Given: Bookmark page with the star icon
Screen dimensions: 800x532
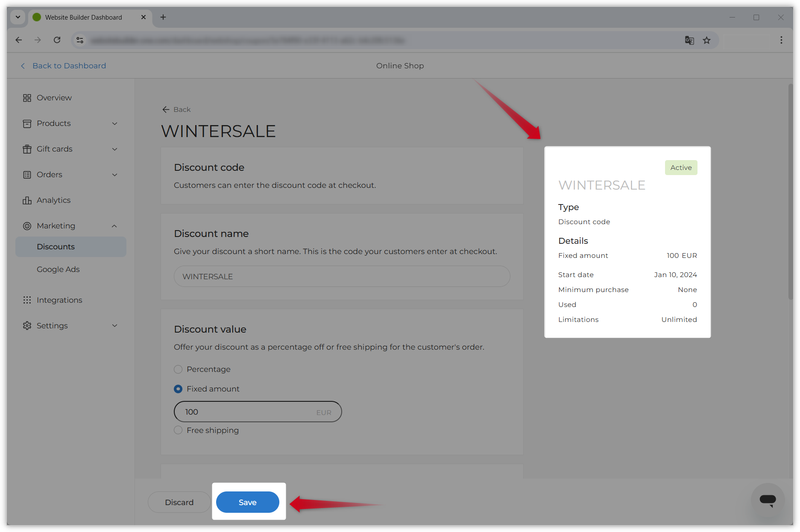Looking at the screenshot, I should coord(707,40).
